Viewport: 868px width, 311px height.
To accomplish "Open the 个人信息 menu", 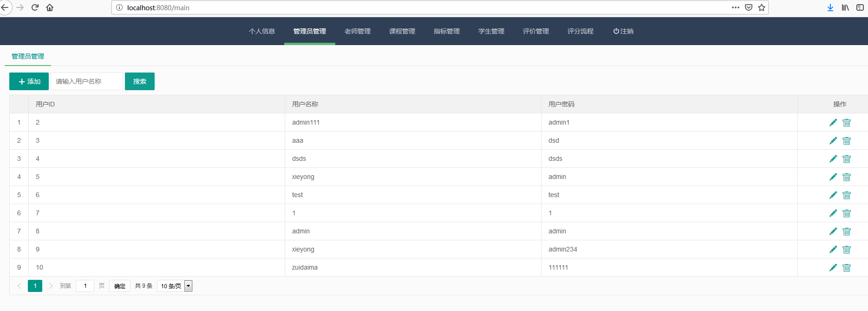I will pyautogui.click(x=262, y=31).
